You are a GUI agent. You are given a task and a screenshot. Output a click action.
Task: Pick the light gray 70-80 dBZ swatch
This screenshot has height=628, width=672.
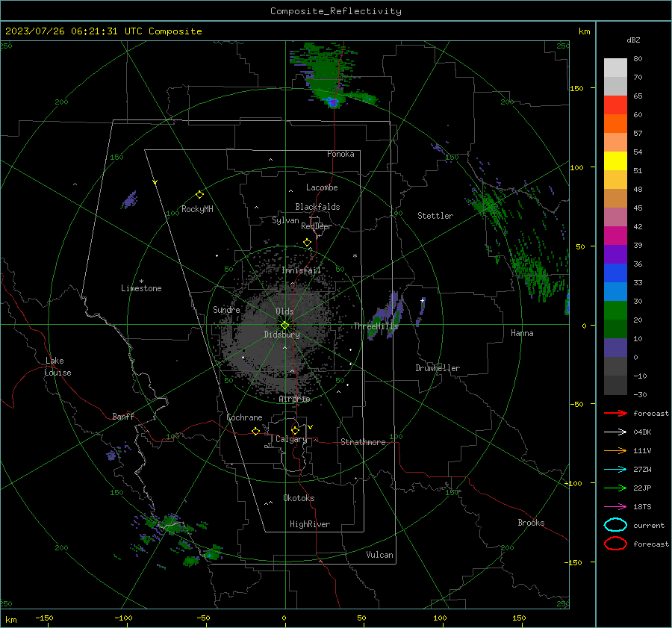[615, 68]
